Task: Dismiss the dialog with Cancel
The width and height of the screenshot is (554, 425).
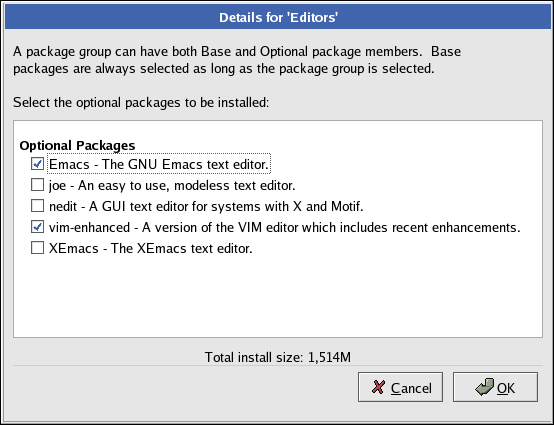Action: (x=400, y=387)
